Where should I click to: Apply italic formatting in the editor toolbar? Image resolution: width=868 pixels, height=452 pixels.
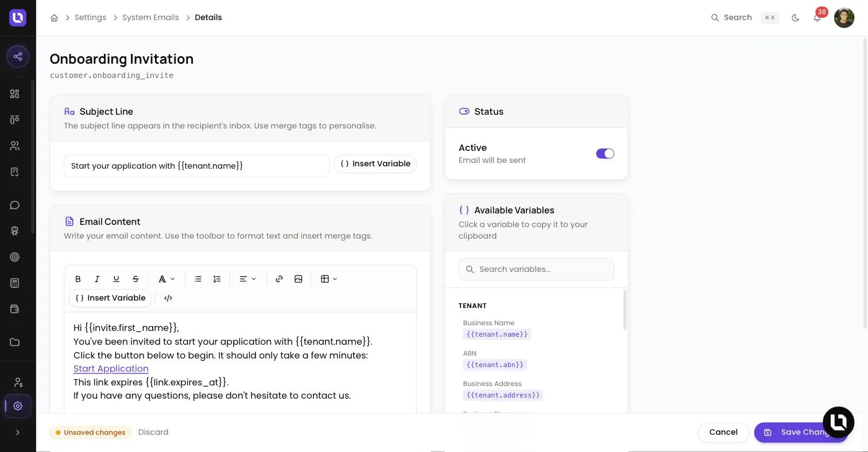click(x=97, y=279)
